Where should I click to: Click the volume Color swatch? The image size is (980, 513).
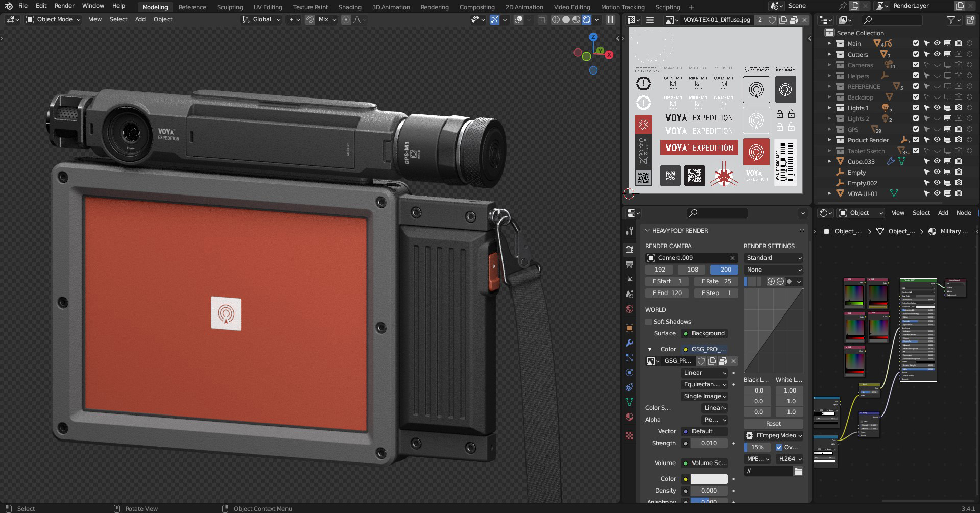709,479
